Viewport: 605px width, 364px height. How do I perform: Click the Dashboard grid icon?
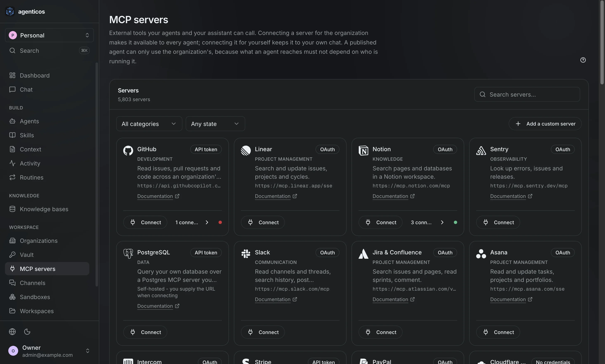12,75
